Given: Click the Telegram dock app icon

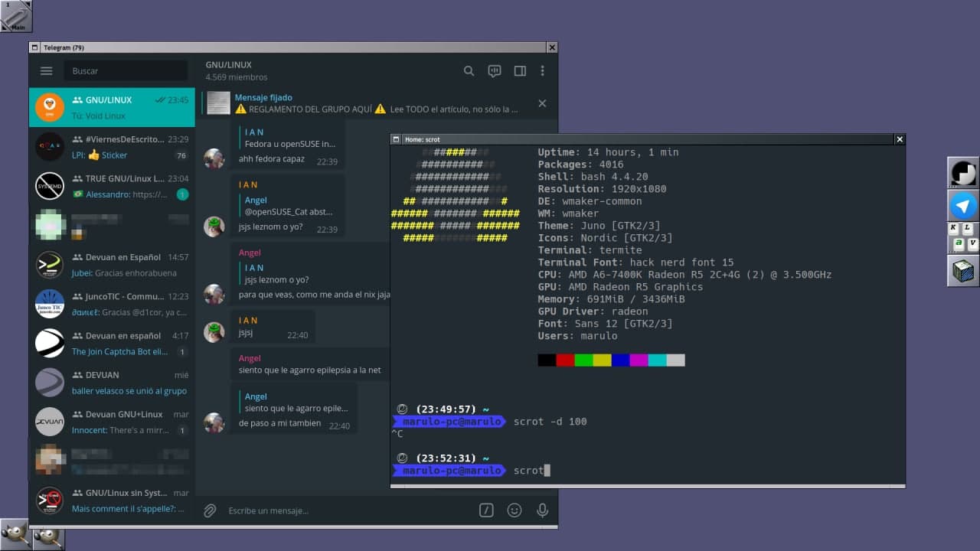Looking at the screenshot, I should tap(963, 206).
